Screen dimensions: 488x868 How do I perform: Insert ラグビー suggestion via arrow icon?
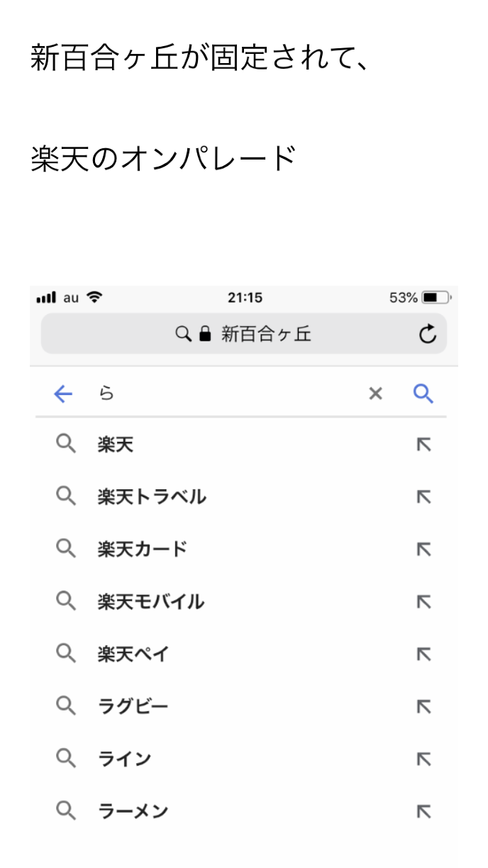click(423, 707)
